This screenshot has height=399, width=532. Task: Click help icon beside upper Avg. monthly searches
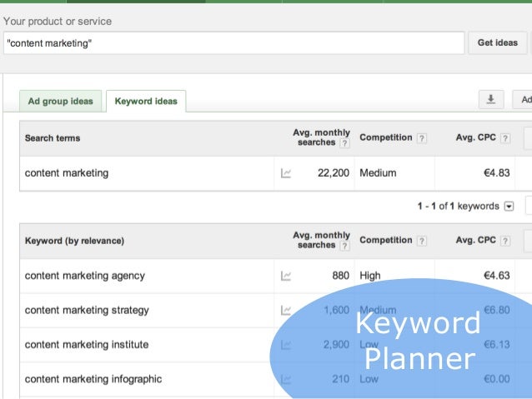coord(344,143)
